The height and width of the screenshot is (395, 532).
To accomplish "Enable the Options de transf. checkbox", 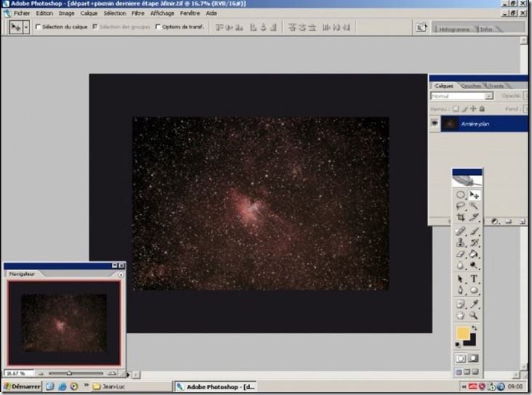I will click(x=158, y=26).
